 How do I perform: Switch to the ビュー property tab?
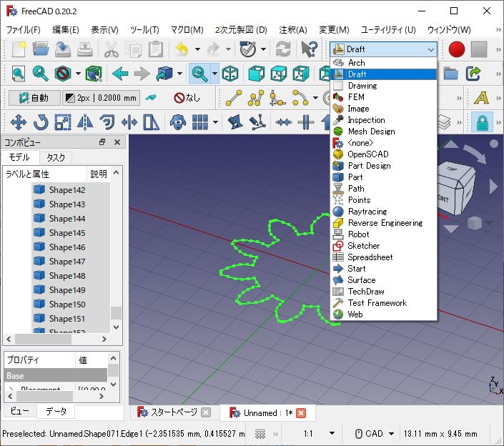click(x=19, y=411)
